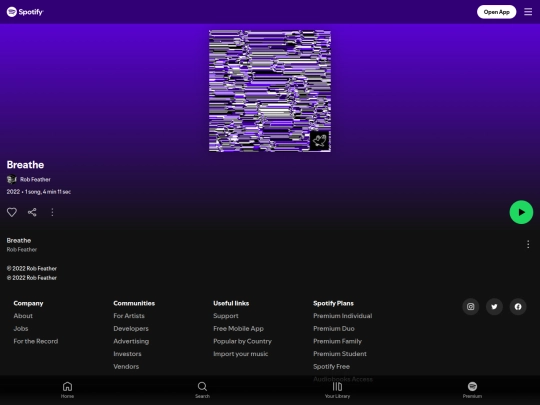Share the Breathe album
The image size is (540, 405).
32,212
